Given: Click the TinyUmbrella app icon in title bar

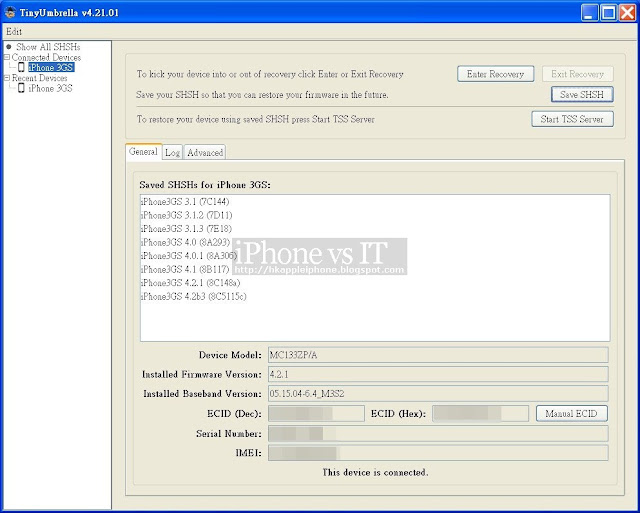Looking at the screenshot, I should (x=10, y=12).
